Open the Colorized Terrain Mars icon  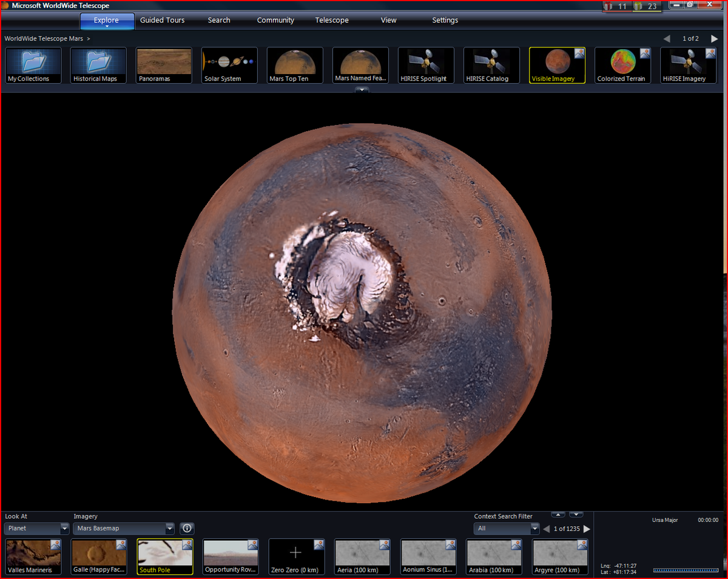pyautogui.click(x=622, y=65)
